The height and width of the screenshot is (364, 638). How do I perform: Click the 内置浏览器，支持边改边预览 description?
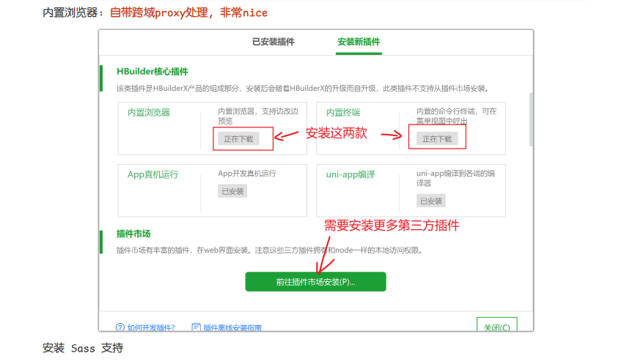(x=258, y=116)
